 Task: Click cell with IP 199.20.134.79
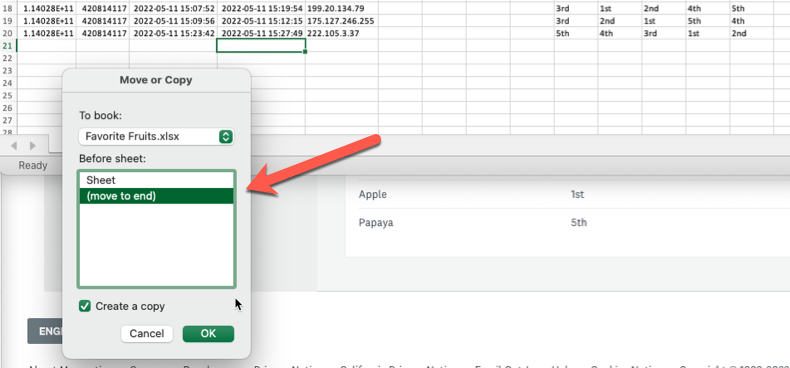point(342,9)
